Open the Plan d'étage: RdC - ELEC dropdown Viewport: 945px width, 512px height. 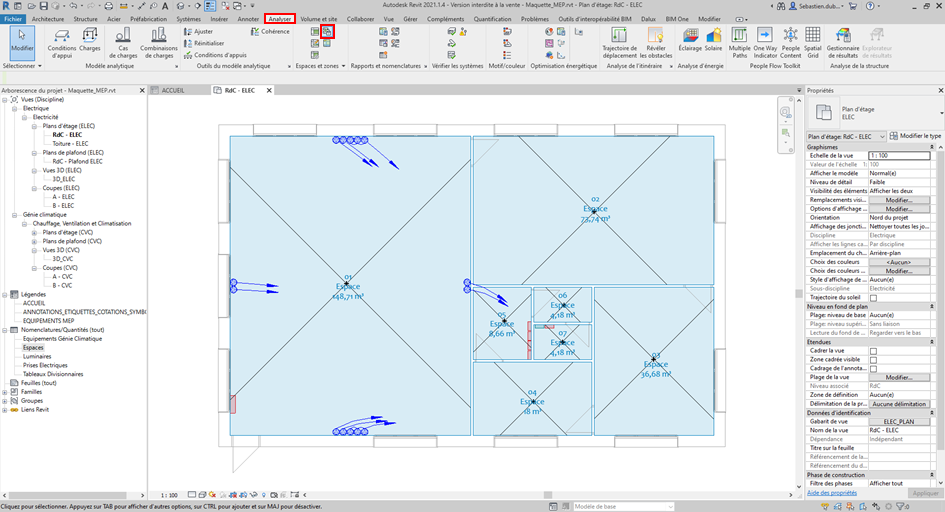point(846,135)
